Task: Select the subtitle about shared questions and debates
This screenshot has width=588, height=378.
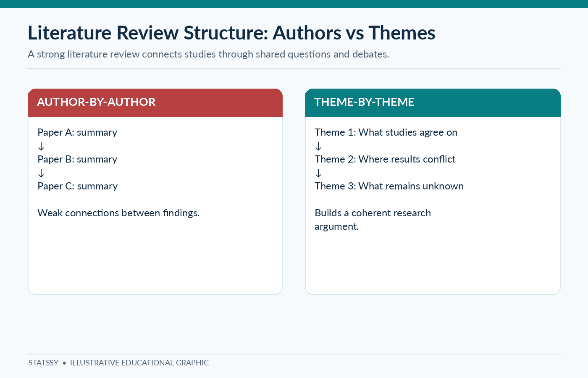Action: click(208, 54)
